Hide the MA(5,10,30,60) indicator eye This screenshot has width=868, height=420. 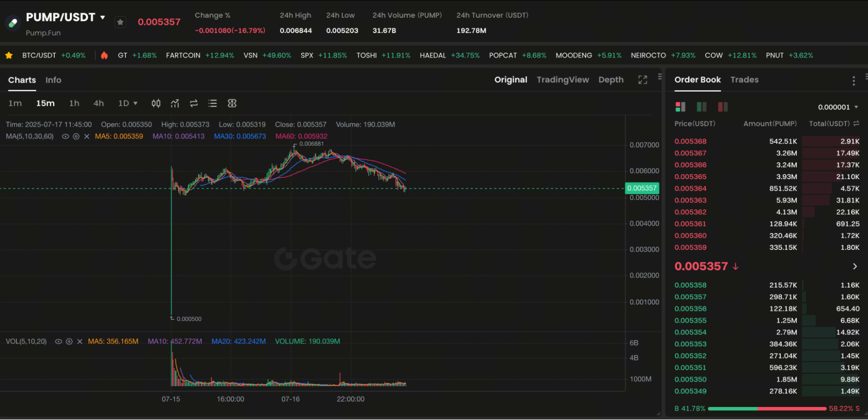click(66, 136)
